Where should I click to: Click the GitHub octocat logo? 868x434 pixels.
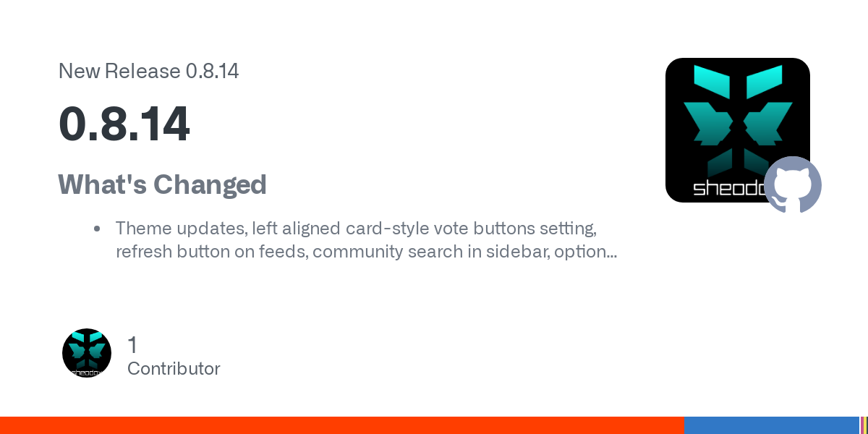coord(793,184)
